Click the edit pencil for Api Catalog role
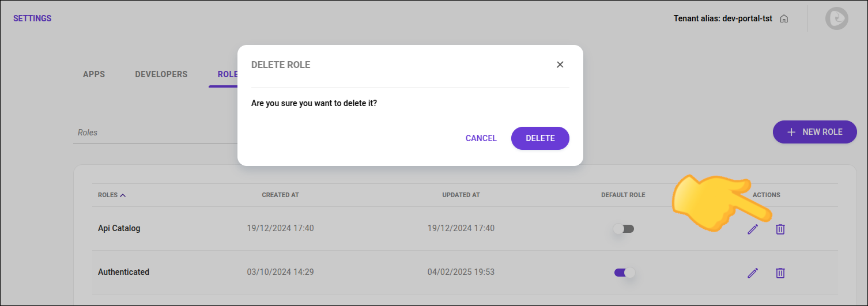Screen dimensions: 868x306 pos(752,229)
